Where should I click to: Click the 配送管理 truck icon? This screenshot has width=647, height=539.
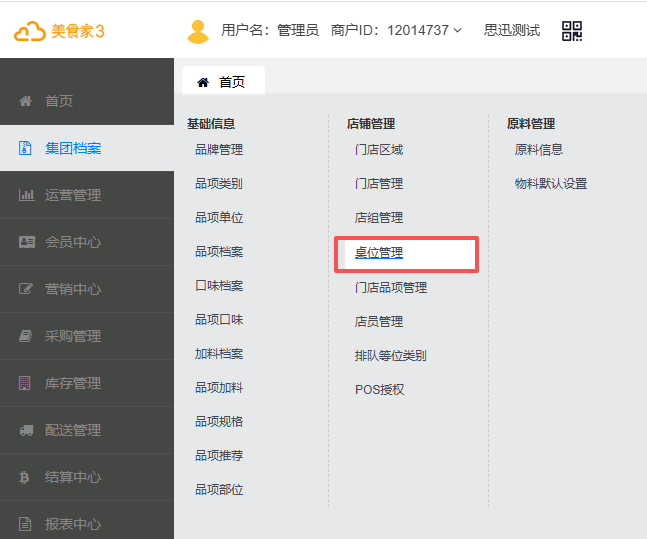(x=26, y=430)
